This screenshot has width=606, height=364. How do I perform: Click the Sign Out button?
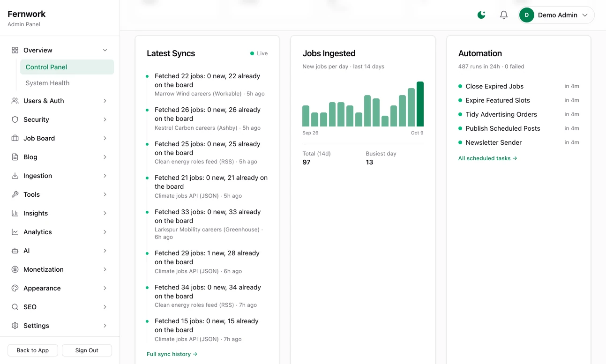point(87,350)
